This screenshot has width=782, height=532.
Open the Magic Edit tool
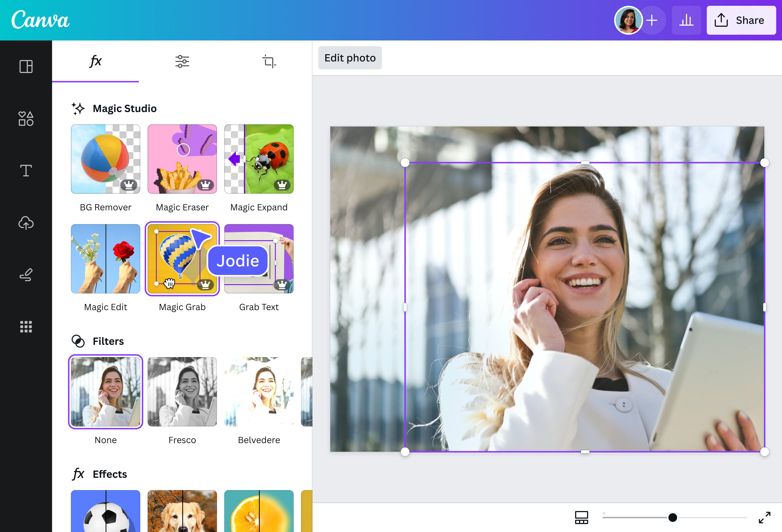pyautogui.click(x=106, y=259)
